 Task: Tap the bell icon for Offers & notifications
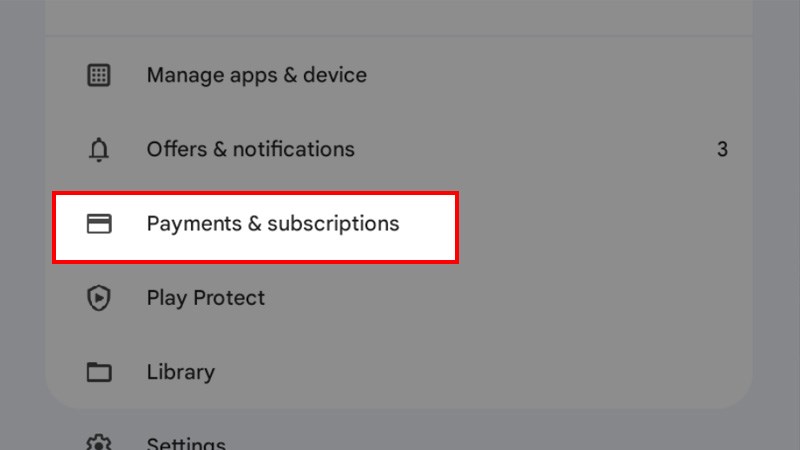click(98, 150)
